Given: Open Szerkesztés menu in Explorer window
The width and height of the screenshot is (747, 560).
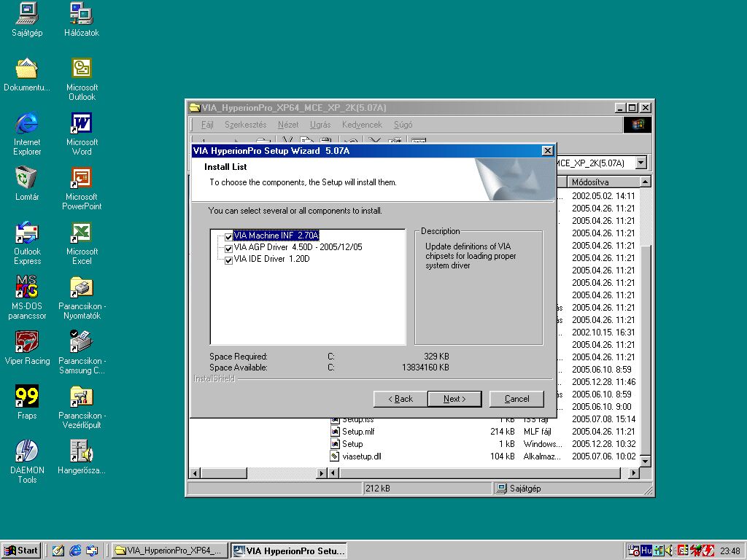Looking at the screenshot, I should click(245, 125).
